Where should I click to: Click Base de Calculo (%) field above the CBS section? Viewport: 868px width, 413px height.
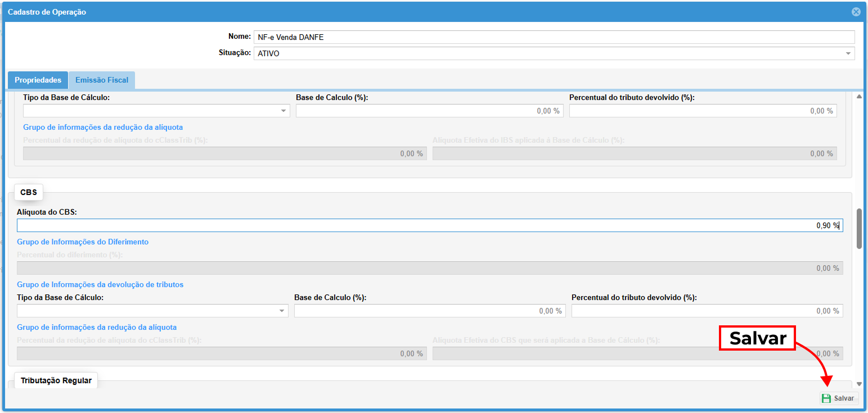429,111
